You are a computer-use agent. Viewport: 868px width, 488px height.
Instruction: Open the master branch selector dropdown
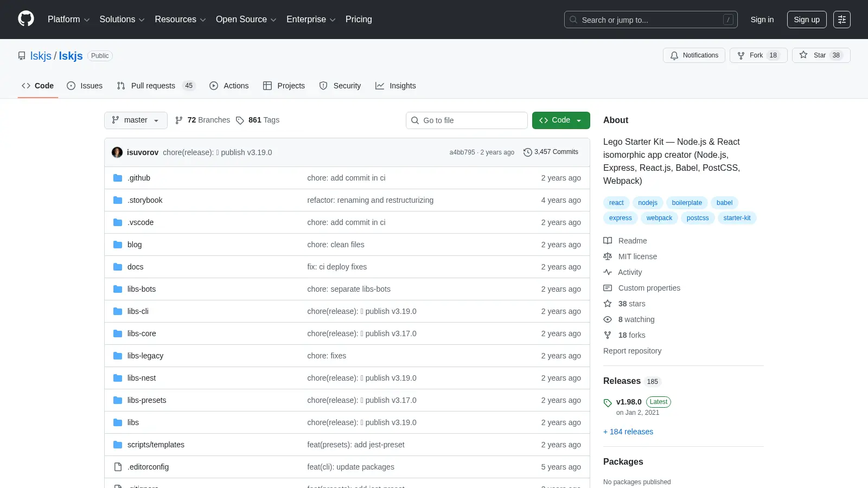pos(136,120)
